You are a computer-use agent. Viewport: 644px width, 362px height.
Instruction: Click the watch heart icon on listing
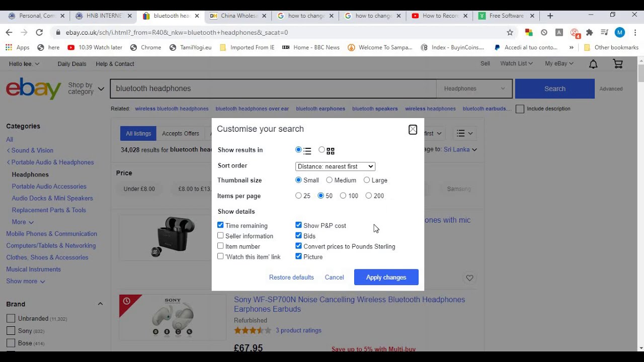pyautogui.click(x=469, y=278)
